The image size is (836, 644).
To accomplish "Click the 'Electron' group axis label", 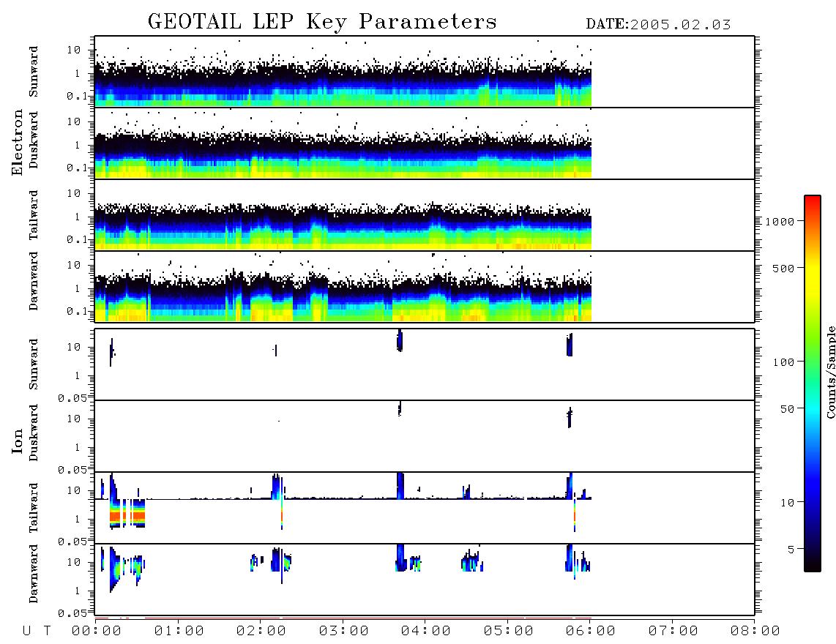I will [x=17, y=142].
